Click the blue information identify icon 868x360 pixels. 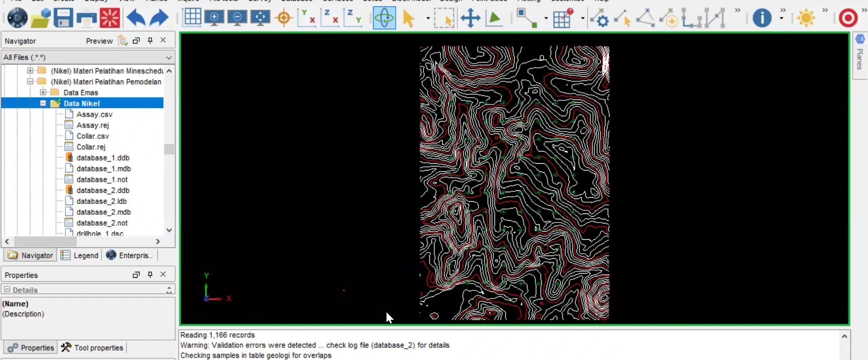(762, 18)
